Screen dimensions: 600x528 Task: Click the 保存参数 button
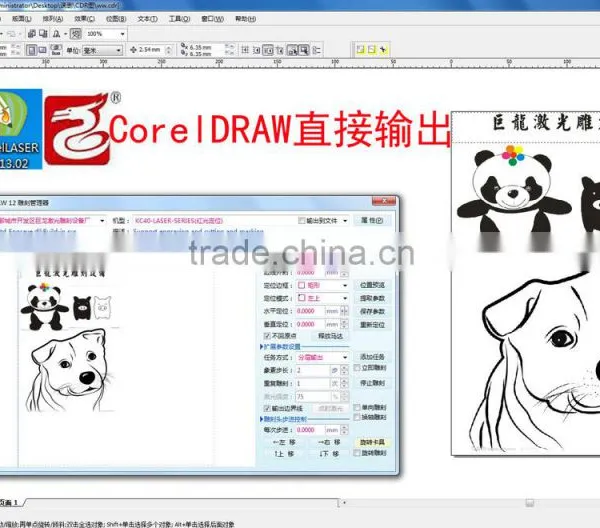pyautogui.click(x=372, y=311)
